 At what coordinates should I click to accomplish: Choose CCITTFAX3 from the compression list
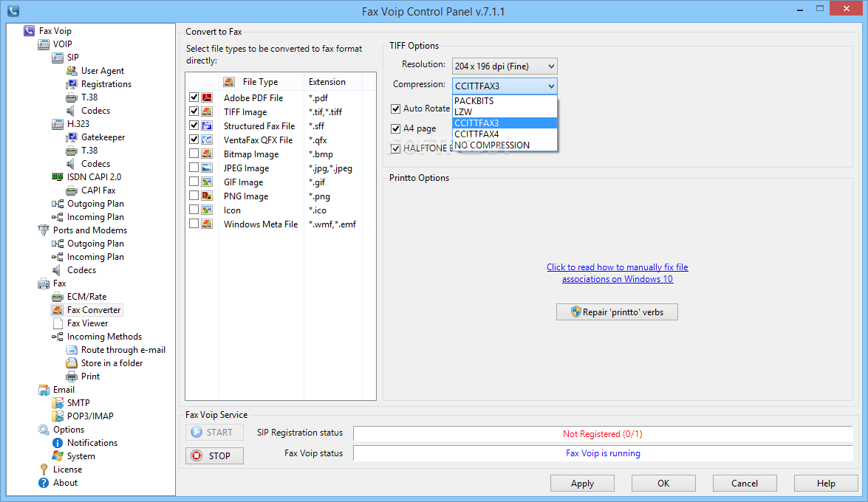click(505, 123)
